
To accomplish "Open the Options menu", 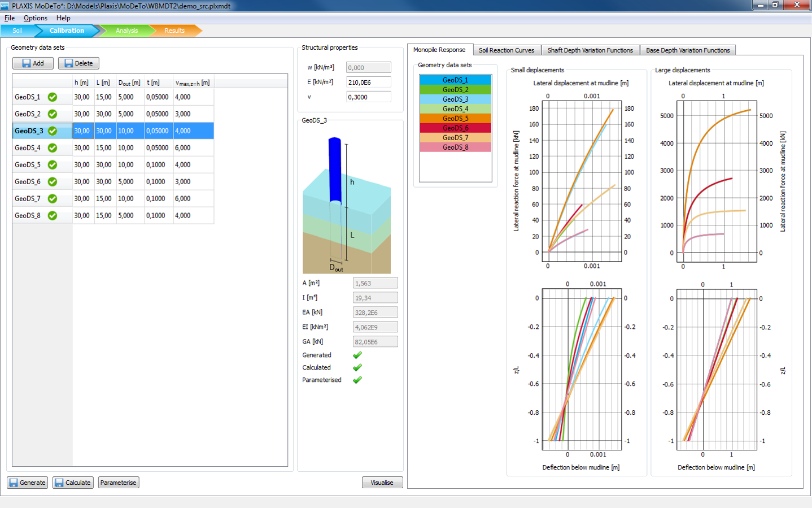I will [x=36, y=18].
